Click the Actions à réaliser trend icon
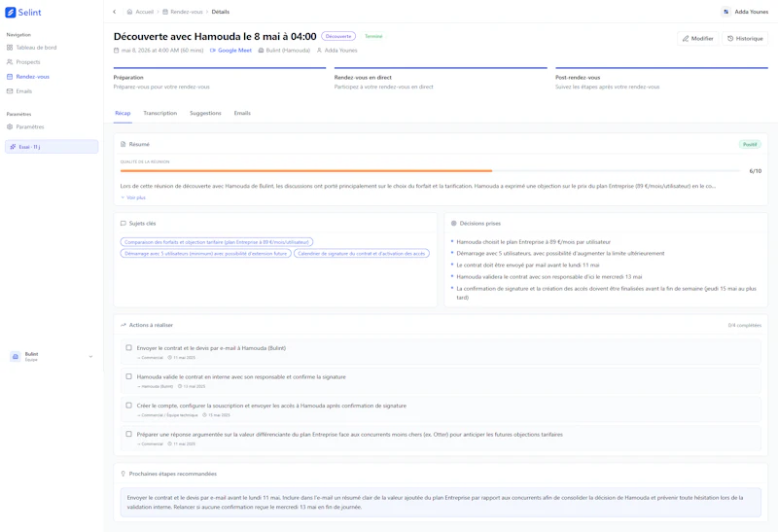This screenshot has height=532, width=778. point(124,325)
